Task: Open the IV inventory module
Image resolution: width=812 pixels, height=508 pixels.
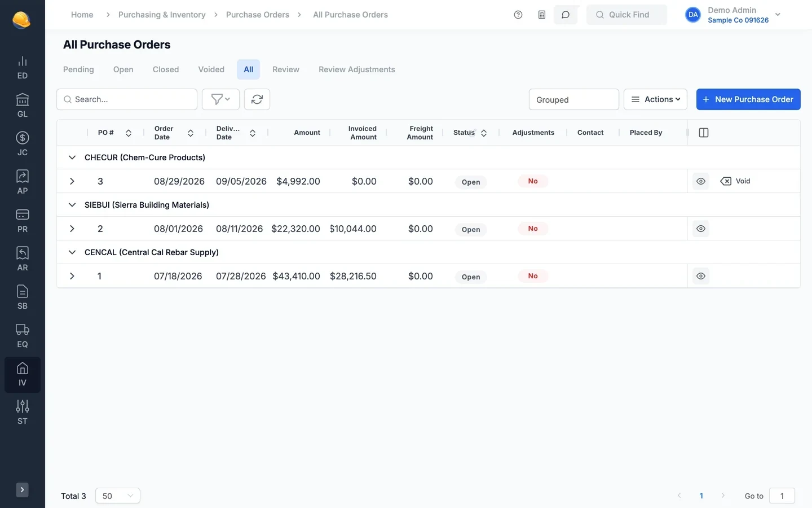Action: point(23,375)
